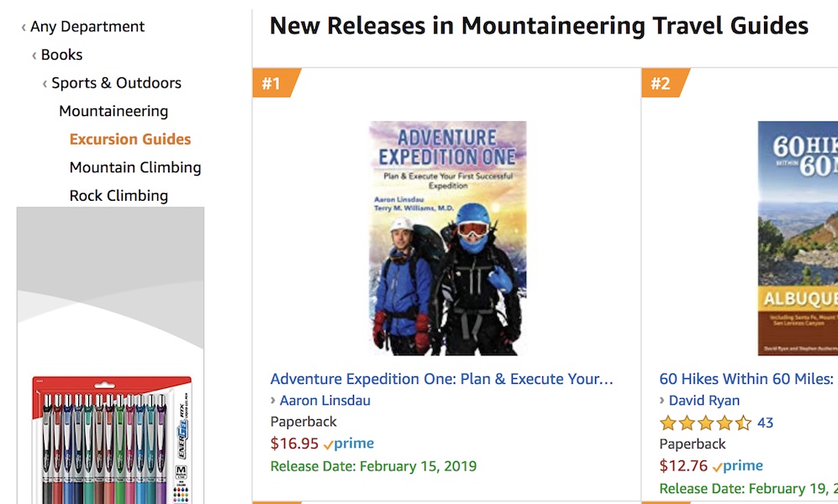Click the chevron before David Ryan
Screen dimensions: 838x504
coord(662,401)
